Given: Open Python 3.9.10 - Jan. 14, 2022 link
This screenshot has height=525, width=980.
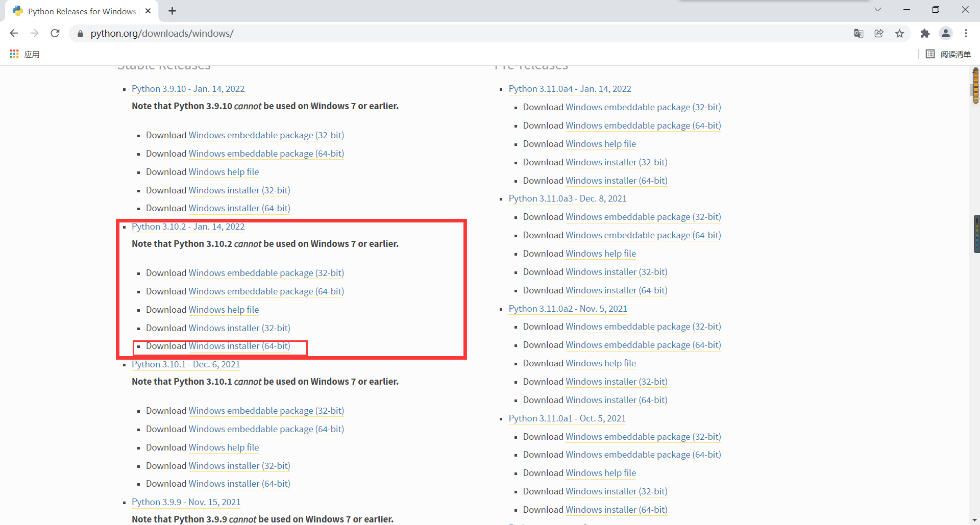Looking at the screenshot, I should point(188,89).
